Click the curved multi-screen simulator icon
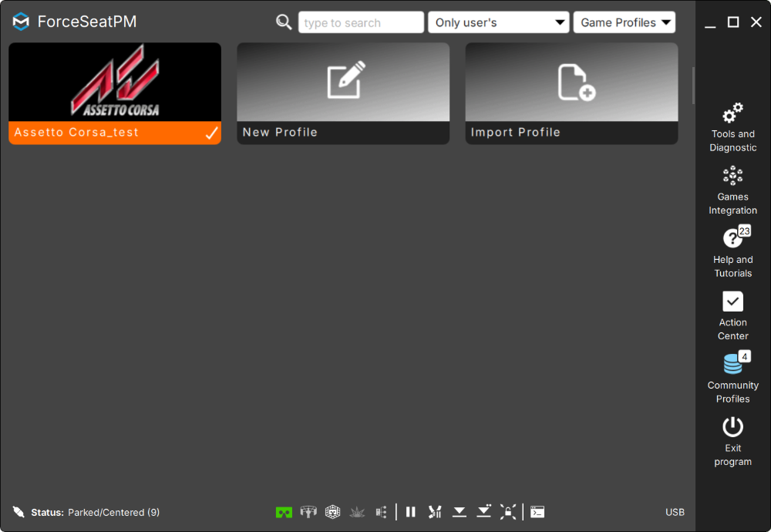 308,512
